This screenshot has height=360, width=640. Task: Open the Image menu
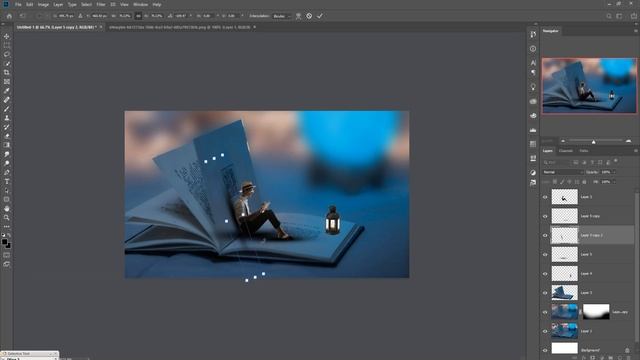tap(43, 4)
